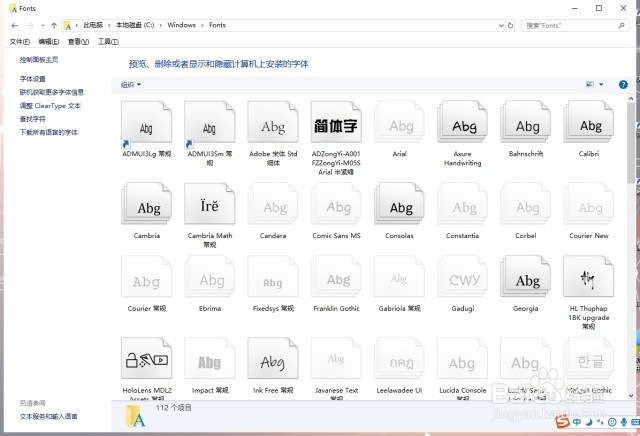Click the Sogou input method S icon
640x436 pixels.
562,422
